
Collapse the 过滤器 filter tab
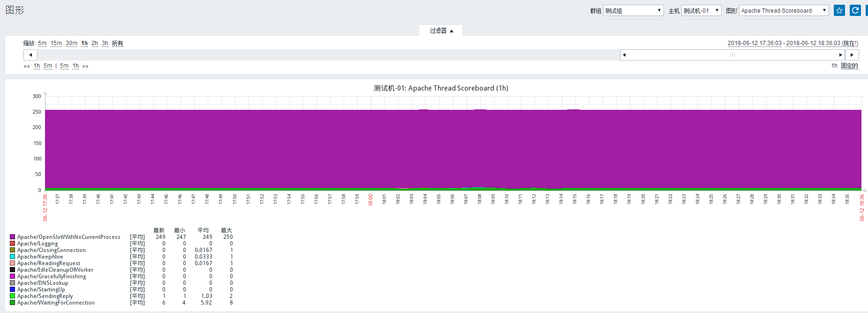pos(441,31)
